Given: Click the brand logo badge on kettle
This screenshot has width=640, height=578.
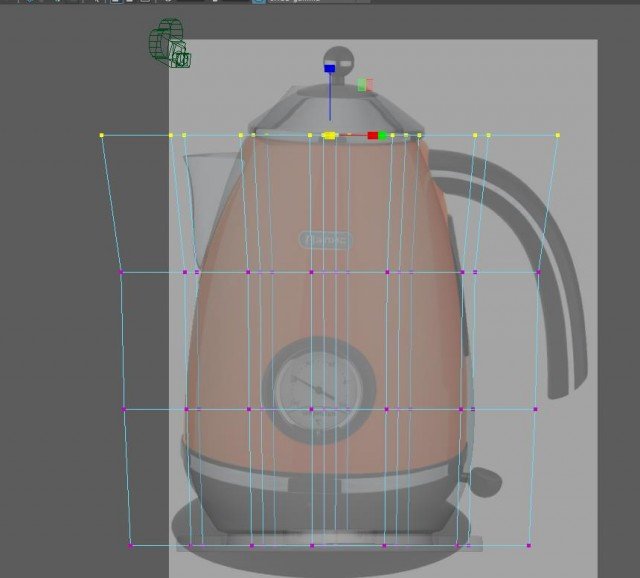Looking at the screenshot, I should [x=325, y=240].
